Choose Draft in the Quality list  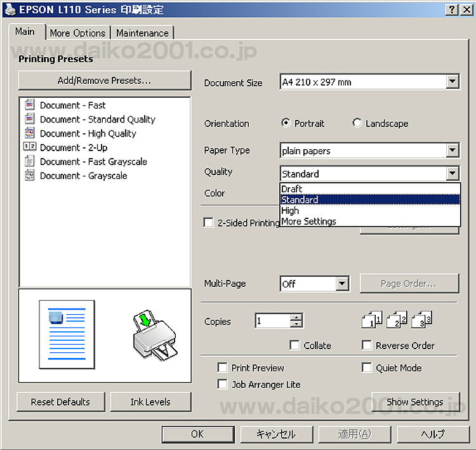(x=370, y=189)
